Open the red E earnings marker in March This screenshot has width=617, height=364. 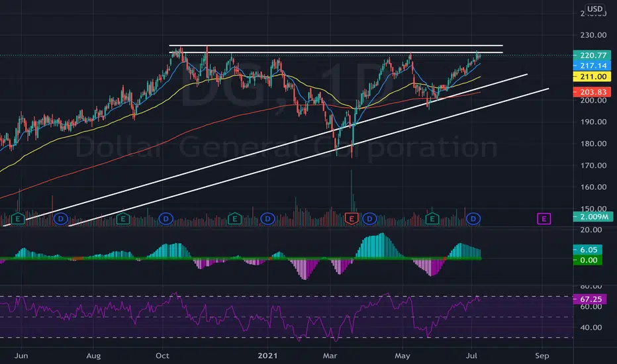pos(352,218)
